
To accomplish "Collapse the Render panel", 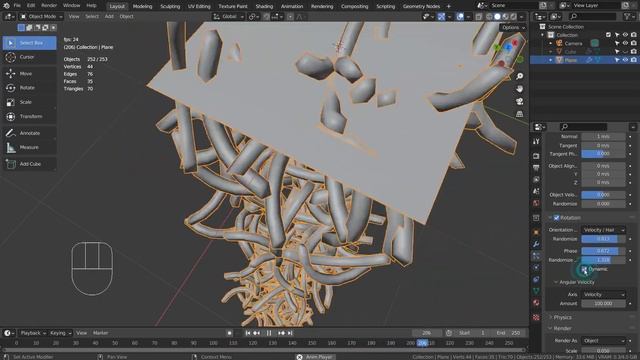I will (562, 328).
